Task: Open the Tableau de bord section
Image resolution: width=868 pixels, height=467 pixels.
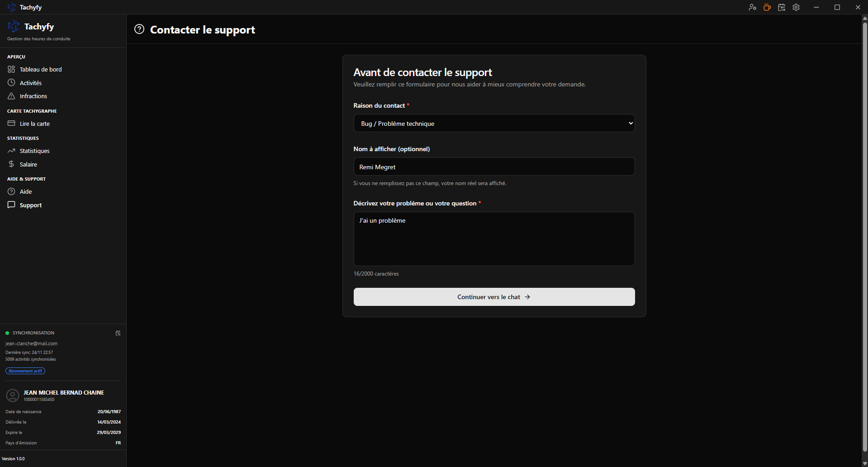Action: tap(40, 69)
